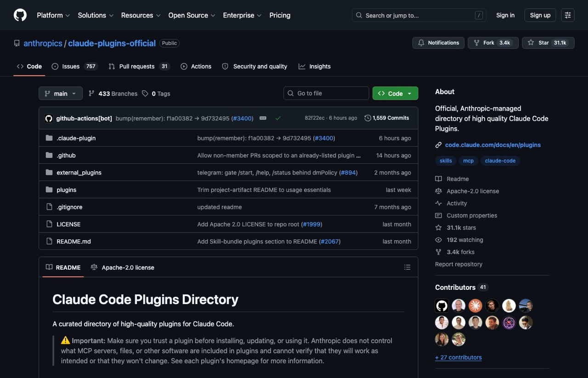Open the main branch selector dropdown
This screenshot has width=588, height=378.
(61, 93)
